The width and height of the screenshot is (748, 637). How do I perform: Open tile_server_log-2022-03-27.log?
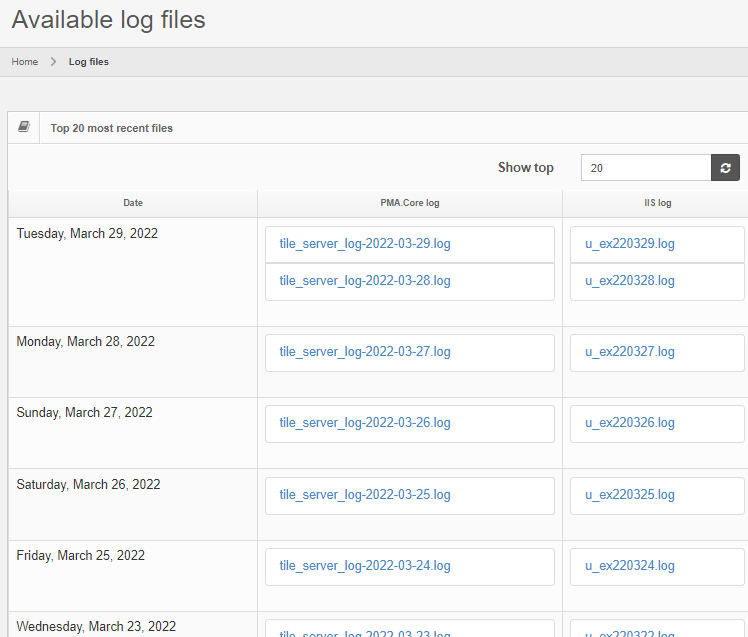click(x=365, y=352)
